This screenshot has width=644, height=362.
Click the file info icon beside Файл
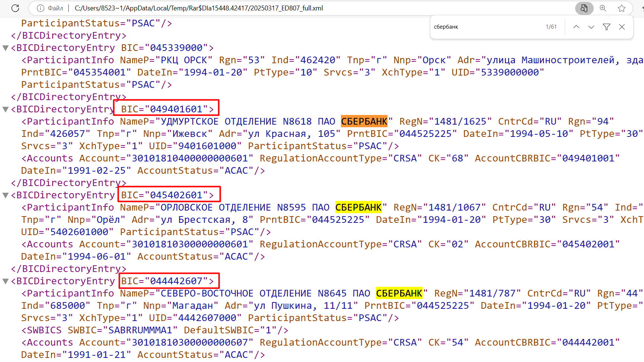click(x=41, y=8)
